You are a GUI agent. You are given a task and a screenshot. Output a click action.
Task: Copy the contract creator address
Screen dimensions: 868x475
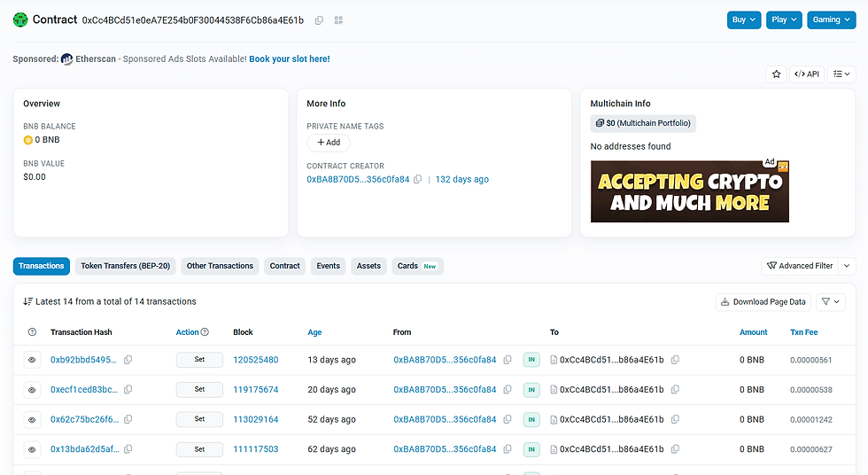tap(418, 179)
